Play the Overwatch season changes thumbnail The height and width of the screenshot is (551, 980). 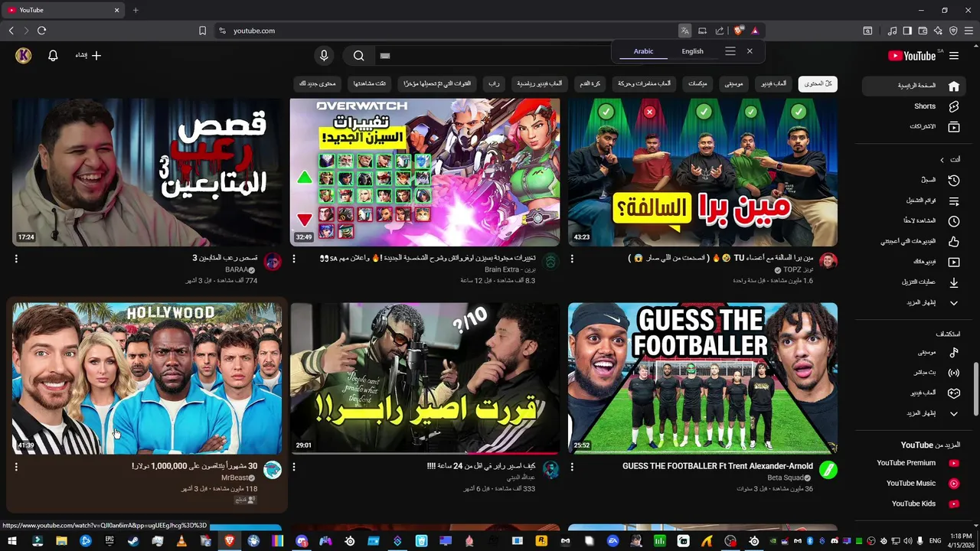coord(425,172)
